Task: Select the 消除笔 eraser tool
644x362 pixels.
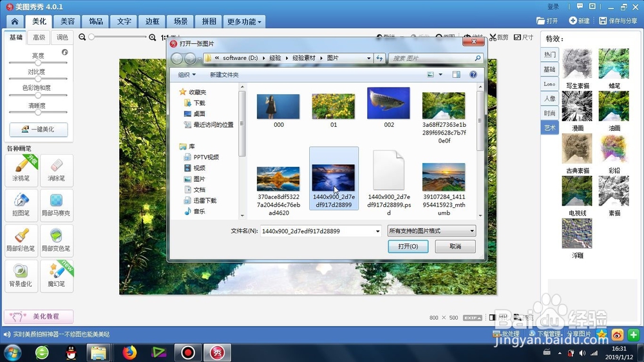Action: (56, 170)
